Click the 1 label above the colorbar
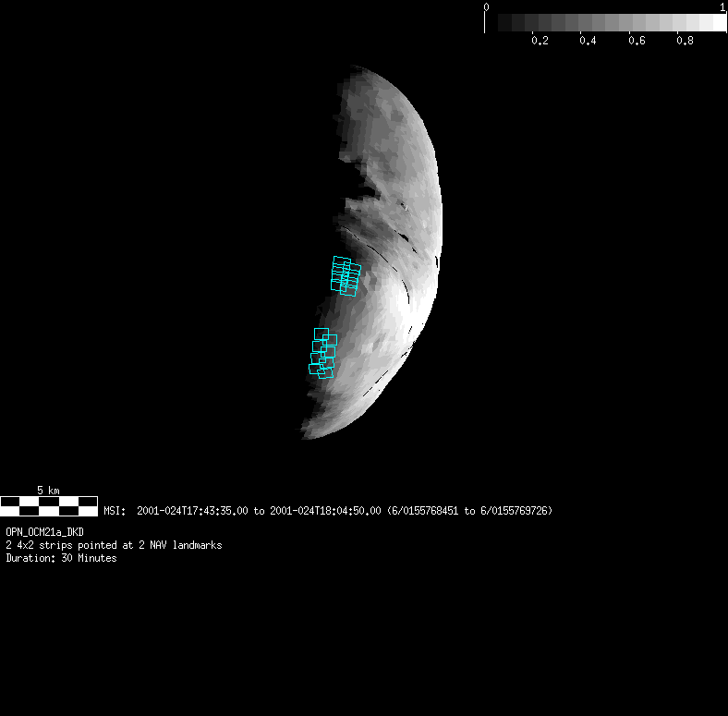Viewport: 728px width, 716px height. [x=722, y=7]
